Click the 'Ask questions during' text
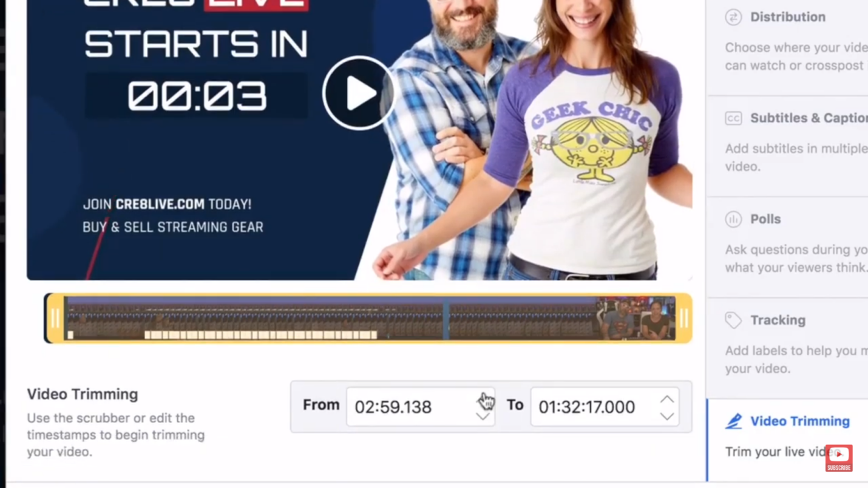The width and height of the screenshot is (868, 488). click(x=796, y=259)
